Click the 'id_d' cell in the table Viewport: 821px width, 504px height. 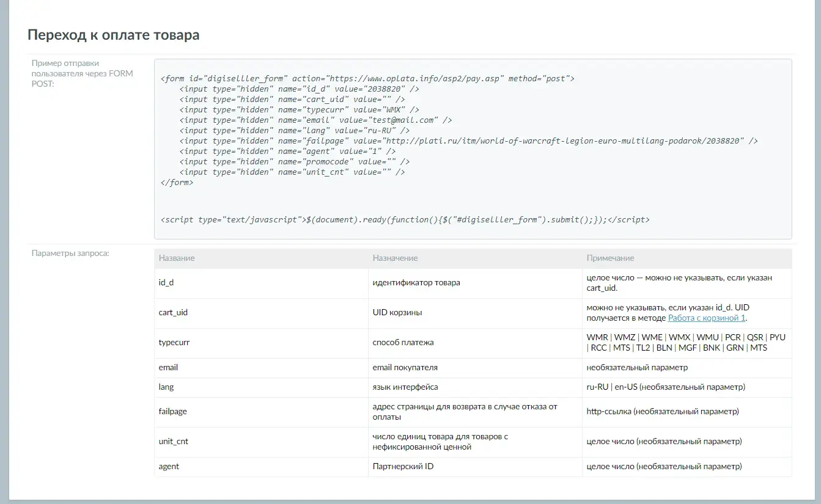pos(261,283)
